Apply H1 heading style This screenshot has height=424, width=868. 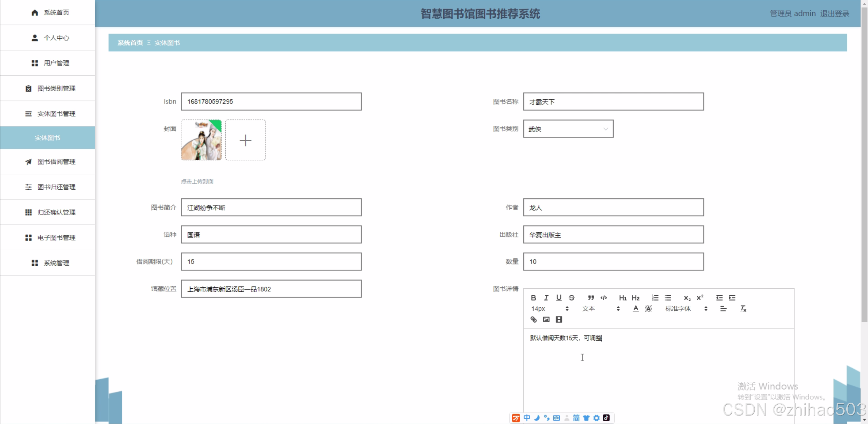(x=622, y=298)
